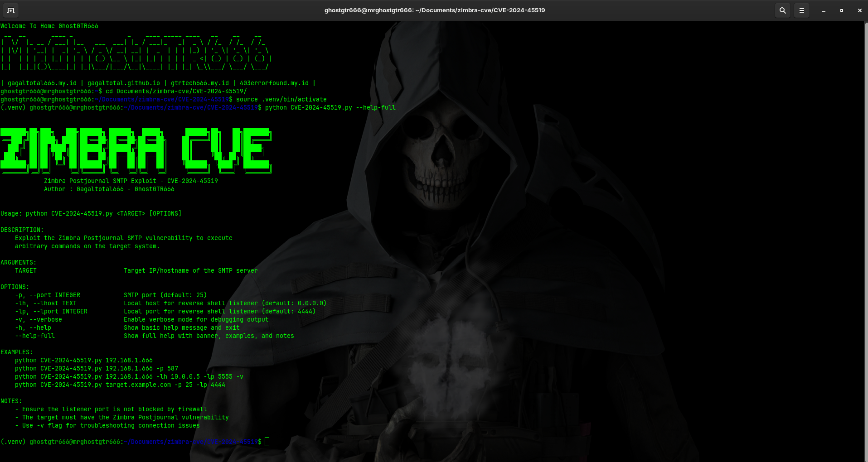Click the 'OPTIONS:' heading

pos(15,287)
